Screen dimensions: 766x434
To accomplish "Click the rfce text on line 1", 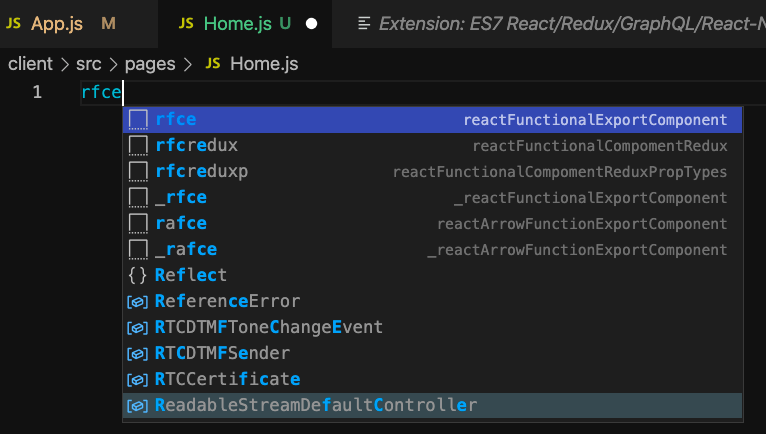I will point(101,93).
